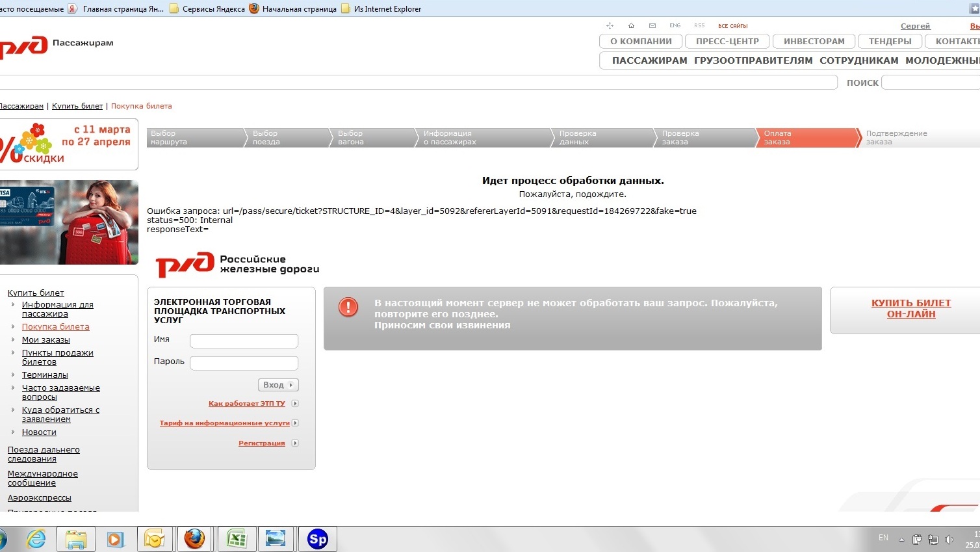980x552 pixels.
Task: Click the arrow beside Как работает ЭТП ТУ
Action: 295,404
